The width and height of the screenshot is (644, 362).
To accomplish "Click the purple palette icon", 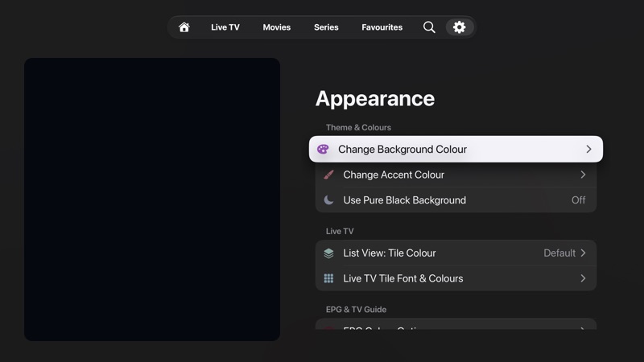I will (323, 149).
